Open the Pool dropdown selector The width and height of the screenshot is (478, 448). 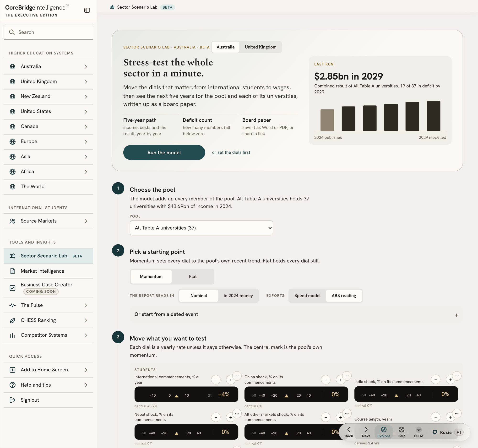[201, 228]
